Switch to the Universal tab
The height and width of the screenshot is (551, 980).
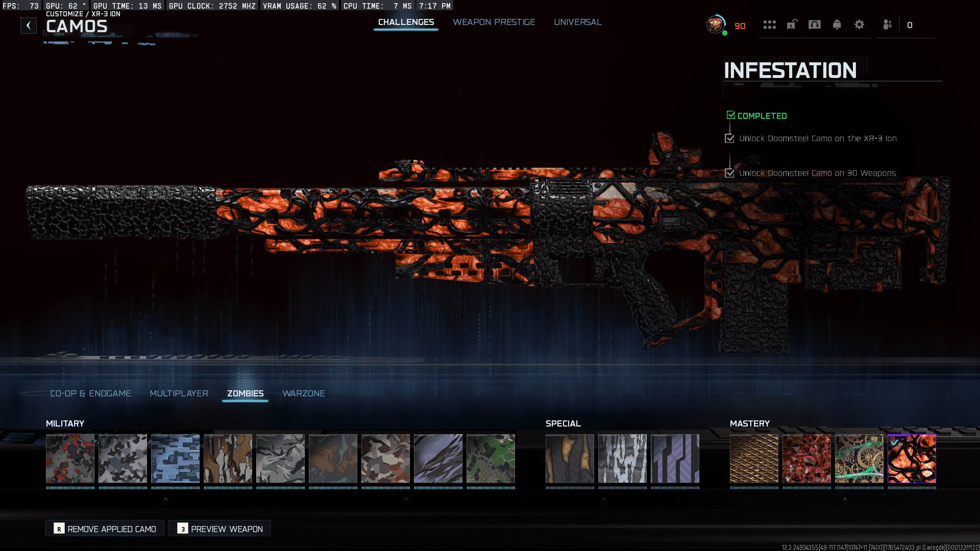click(577, 22)
